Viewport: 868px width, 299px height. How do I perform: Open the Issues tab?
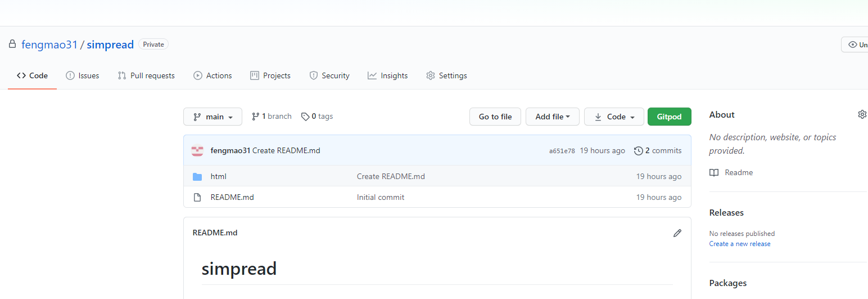point(83,75)
